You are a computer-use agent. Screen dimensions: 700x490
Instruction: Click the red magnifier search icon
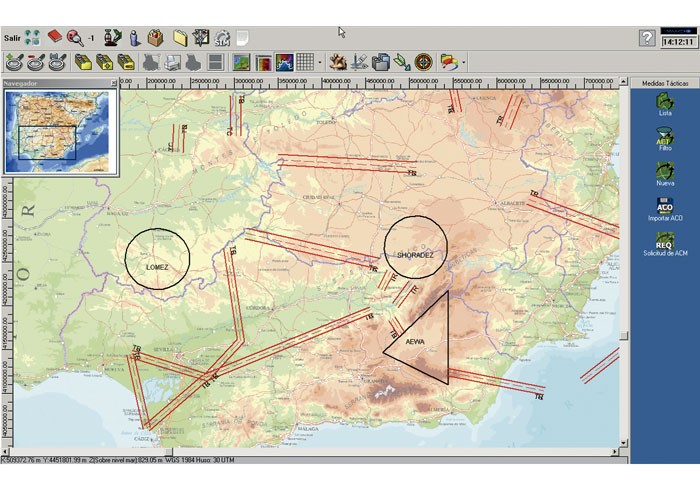[x=75, y=38]
